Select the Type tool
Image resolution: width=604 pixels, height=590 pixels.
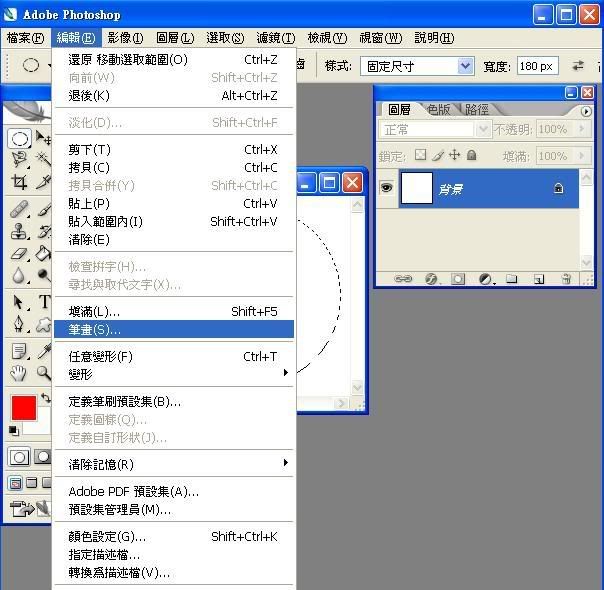click(x=44, y=302)
